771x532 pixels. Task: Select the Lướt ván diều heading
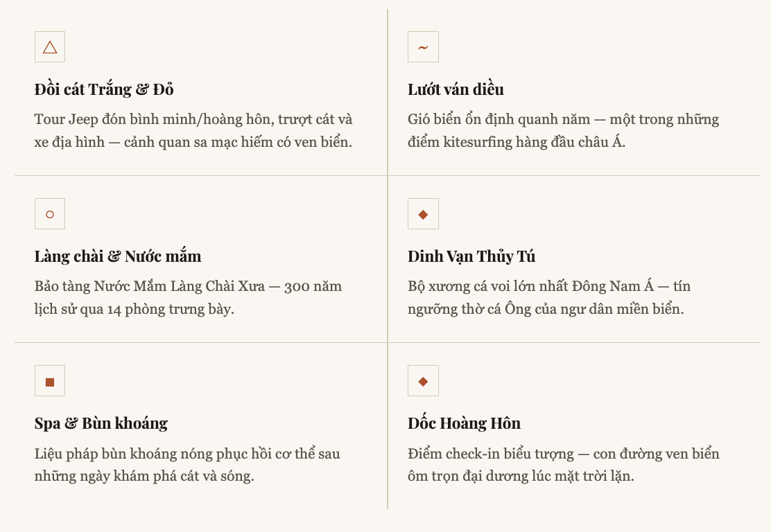pyautogui.click(x=456, y=89)
